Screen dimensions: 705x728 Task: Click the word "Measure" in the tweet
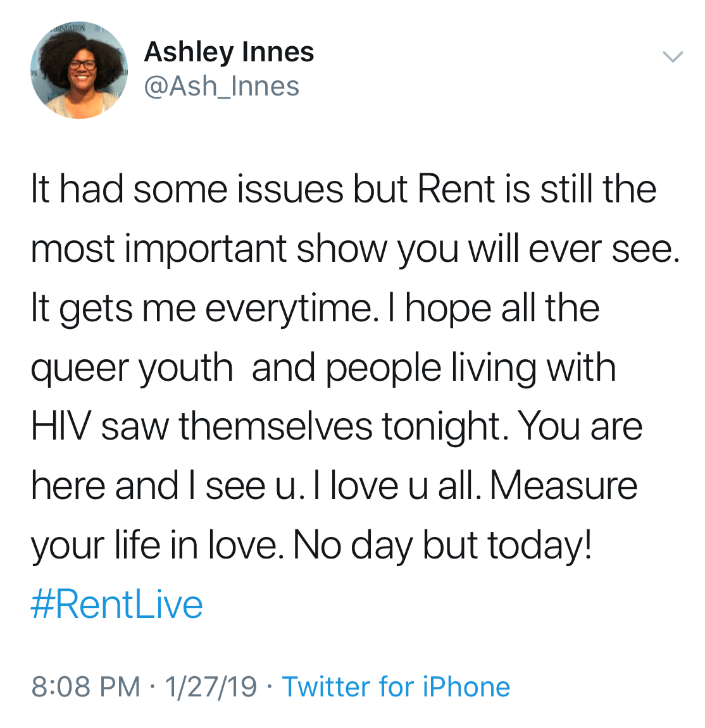click(563, 486)
